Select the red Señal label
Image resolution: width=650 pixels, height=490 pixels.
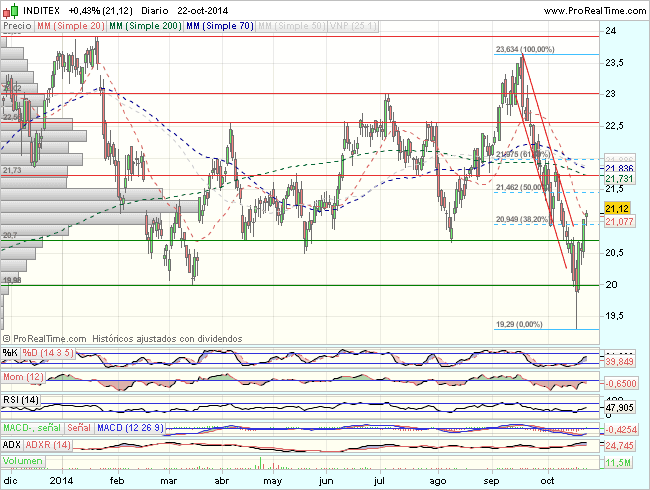[79, 427]
